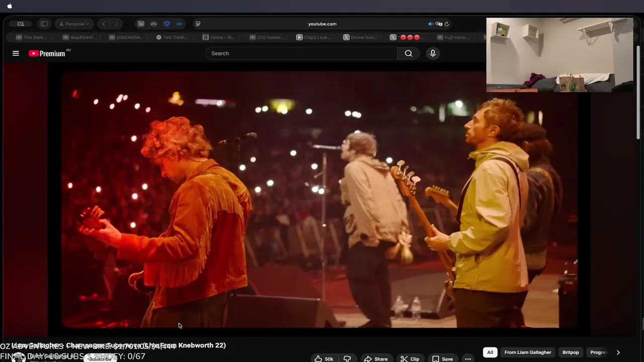This screenshot has width=644, height=362.
Task: Open the Apple menu
Action: (x=10, y=6)
